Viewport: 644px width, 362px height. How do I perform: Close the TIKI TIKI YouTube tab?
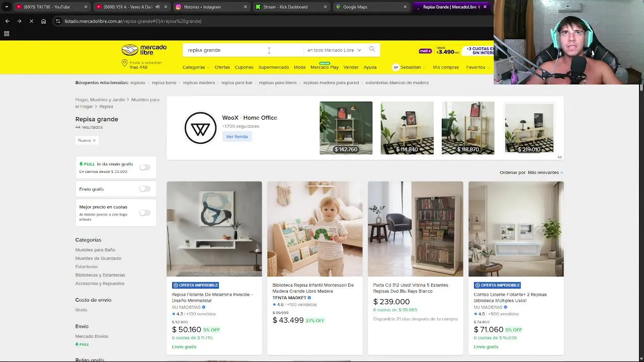(x=86, y=7)
